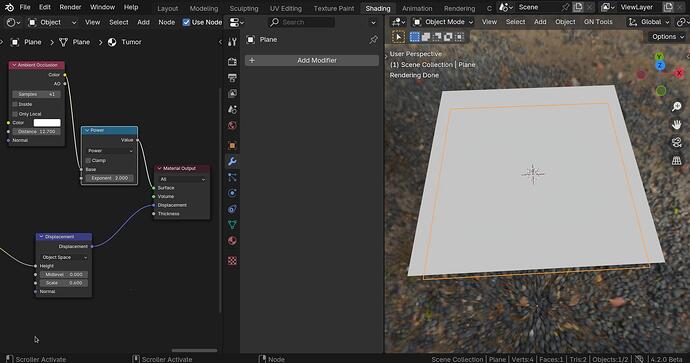Click the AO Samples value field
Screen dimensions: 690x363
click(x=37, y=94)
